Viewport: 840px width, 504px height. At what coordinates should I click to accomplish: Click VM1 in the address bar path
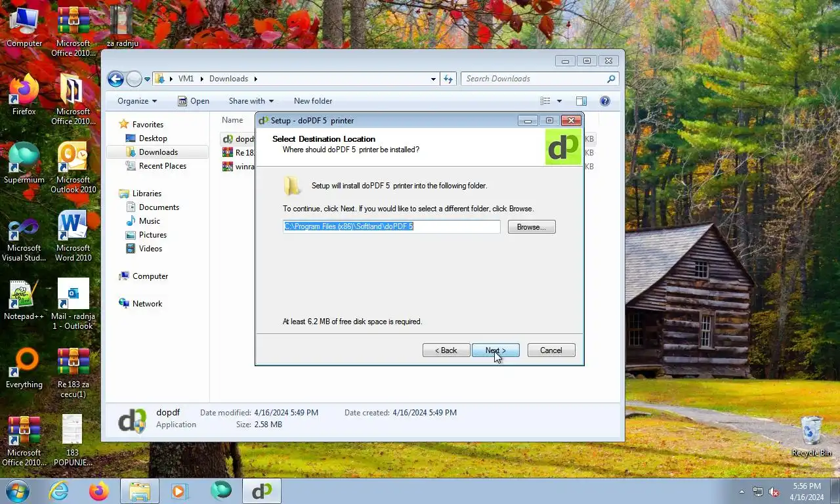point(186,79)
